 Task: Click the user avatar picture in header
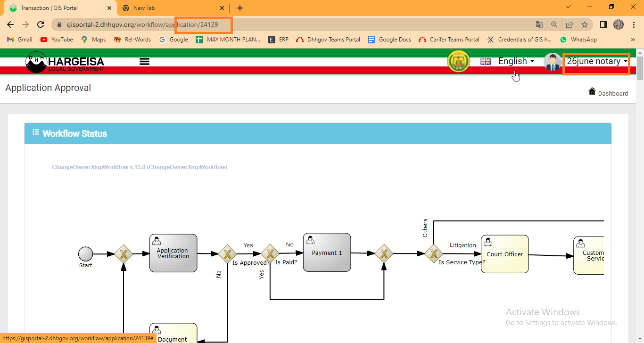553,62
